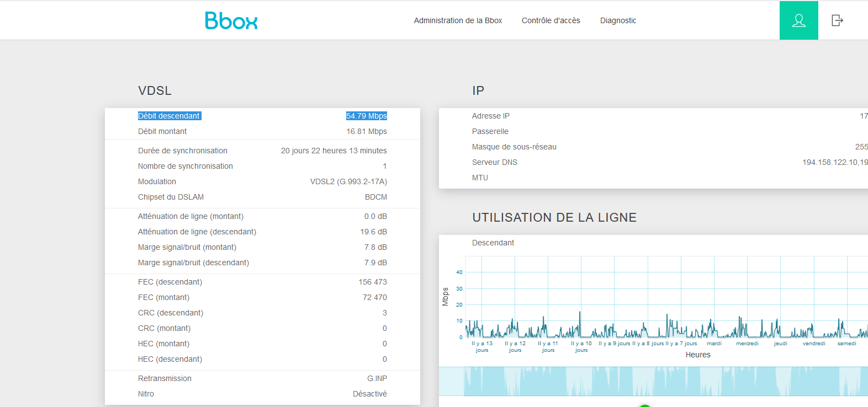Screen dimensions: 868x407
Task: Open the user account icon
Action: 799,20
